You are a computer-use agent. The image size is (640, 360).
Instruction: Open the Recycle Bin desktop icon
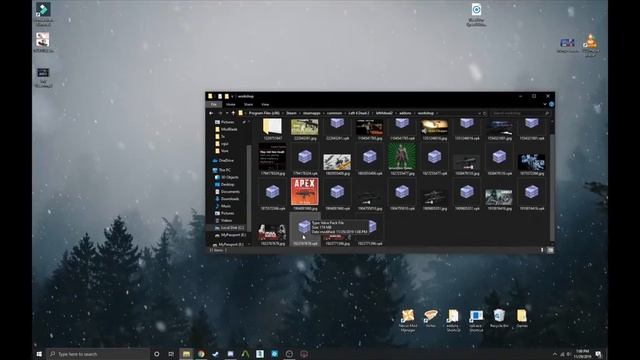499,318
